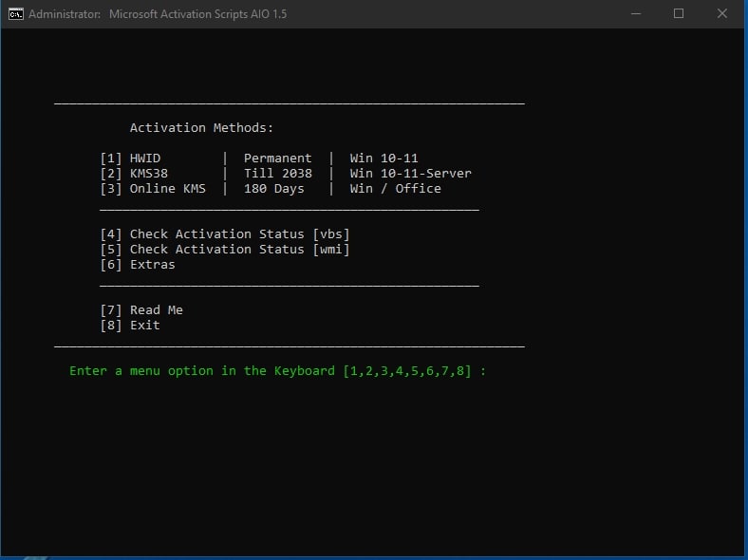
Task: Click the 'Activation Methods:' heading
Action: 201,128
